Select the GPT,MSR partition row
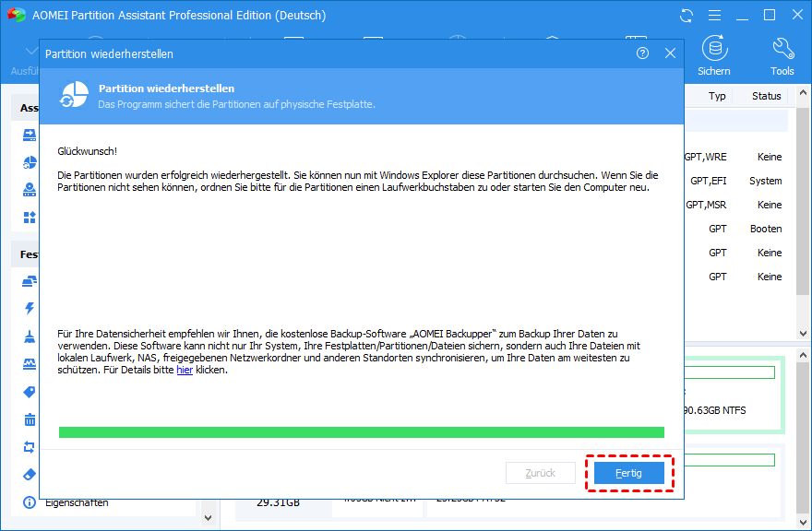The height and width of the screenshot is (531, 812). click(736, 205)
